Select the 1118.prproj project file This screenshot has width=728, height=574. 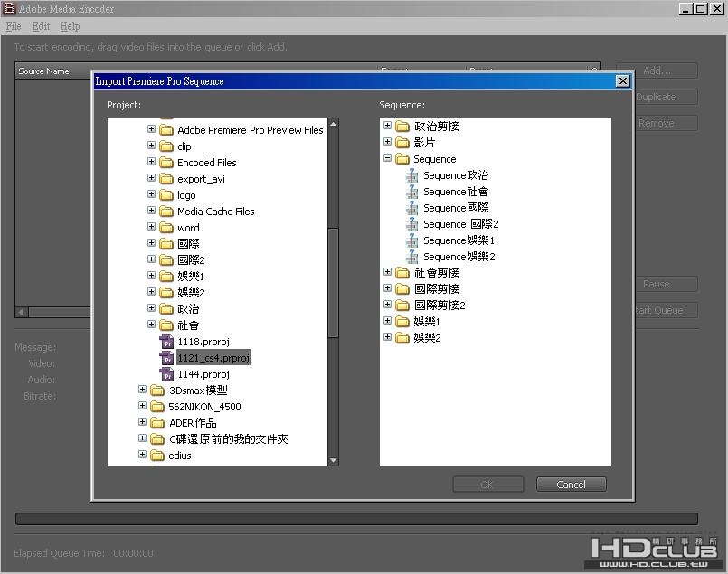pos(203,342)
